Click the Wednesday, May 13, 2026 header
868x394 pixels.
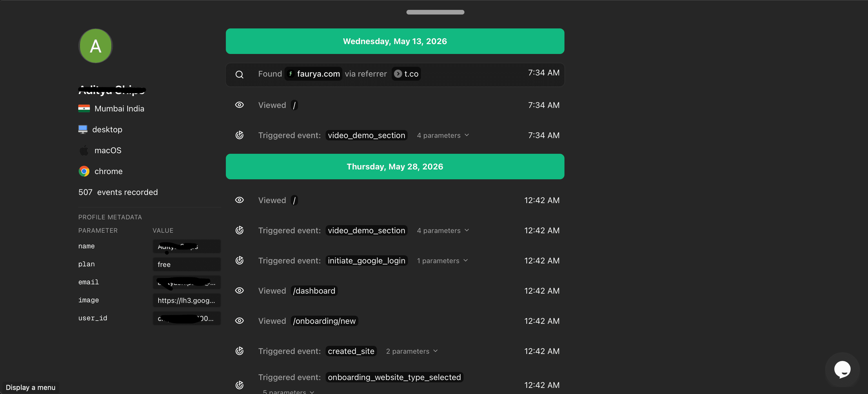tap(395, 41)
